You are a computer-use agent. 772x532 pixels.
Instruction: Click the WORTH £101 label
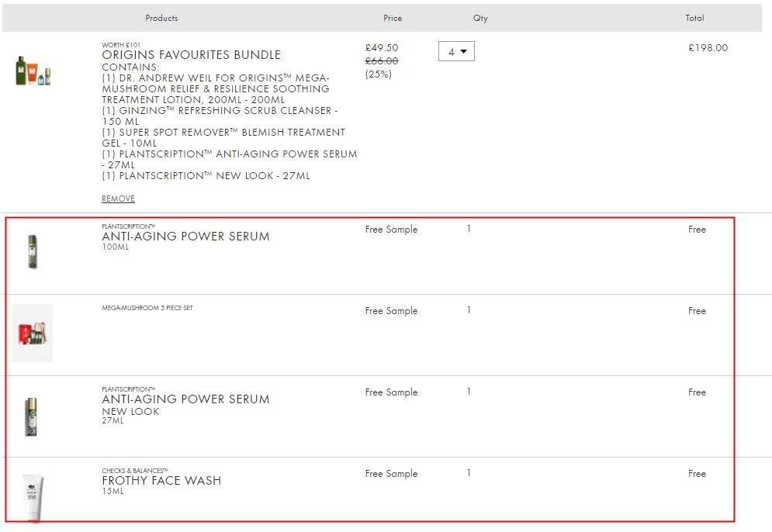(121, 45)
